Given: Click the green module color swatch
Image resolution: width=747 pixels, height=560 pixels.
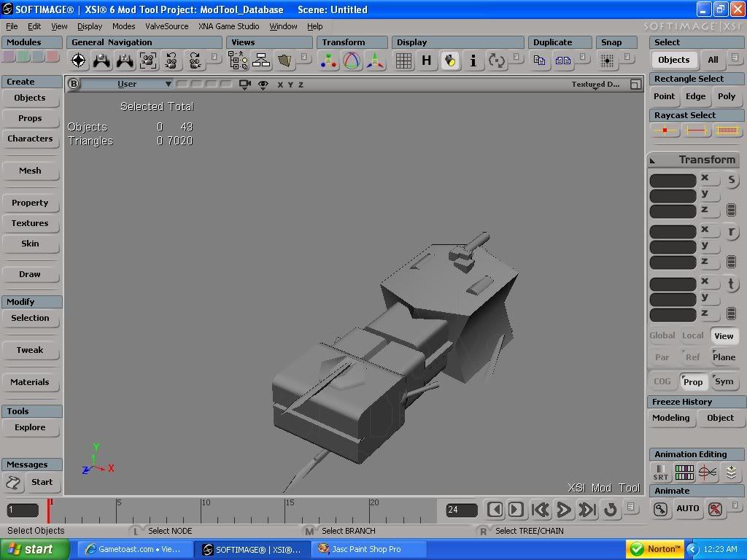Looking at the screenshot, I should point(23,57).
